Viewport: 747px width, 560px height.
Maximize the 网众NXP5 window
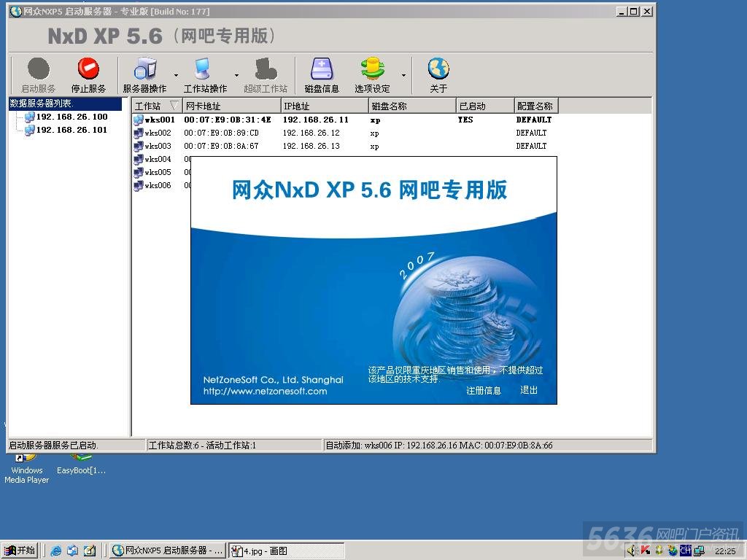634,12
